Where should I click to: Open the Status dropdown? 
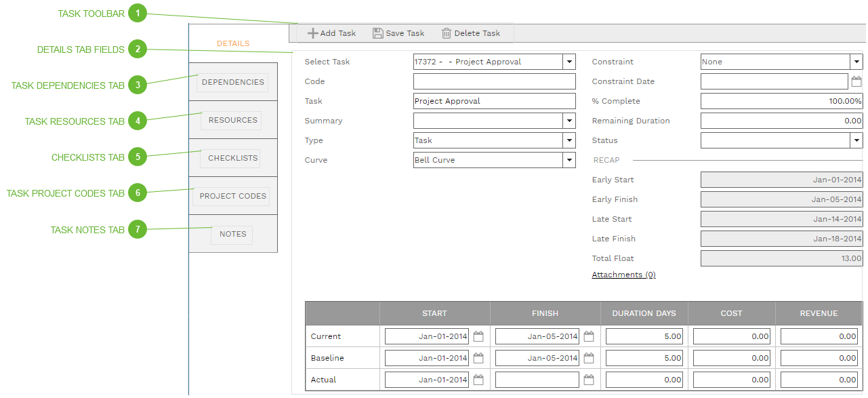click(856, 140)
